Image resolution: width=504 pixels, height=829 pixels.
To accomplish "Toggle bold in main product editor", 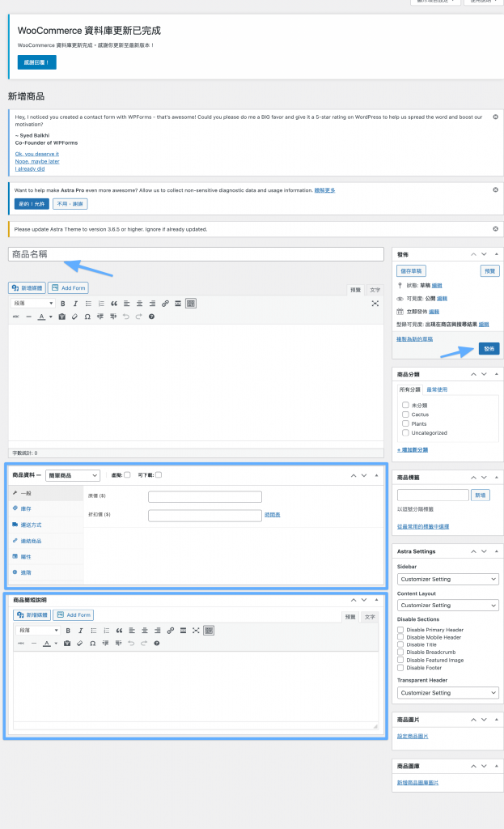I will tap(63, 304).
